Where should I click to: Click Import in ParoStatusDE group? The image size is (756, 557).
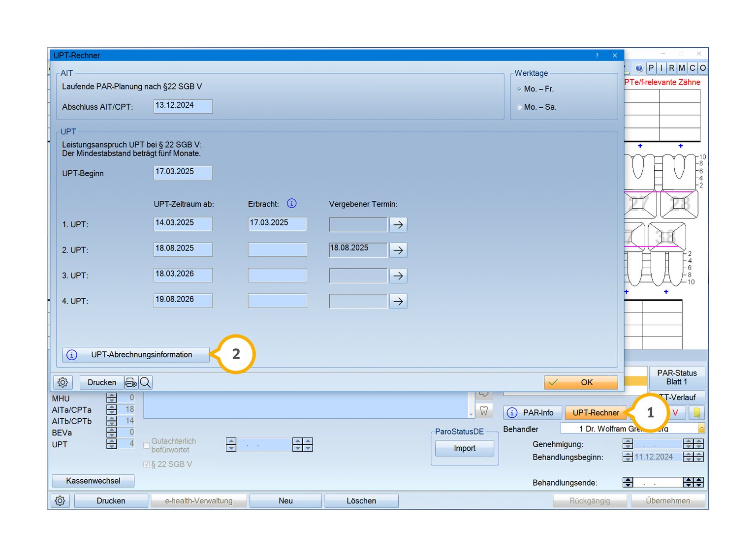tap(465, 448)
